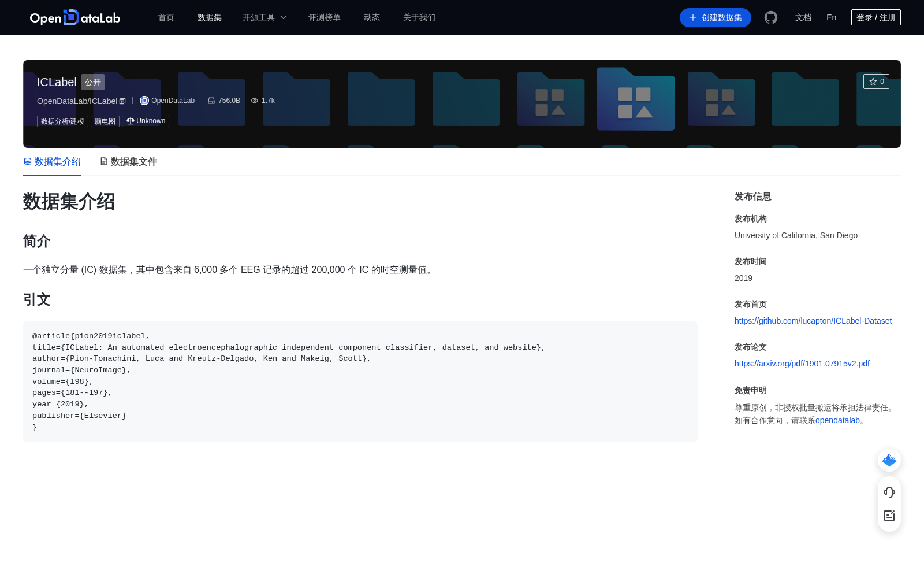
Task: Expand the 开源工具 dropdown menu
Action: [x=264, y=17]
